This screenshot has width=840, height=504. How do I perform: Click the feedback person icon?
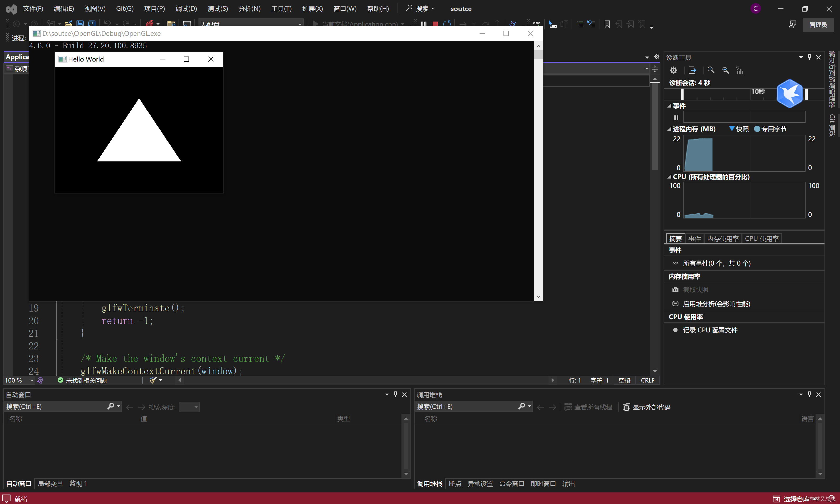792,24
